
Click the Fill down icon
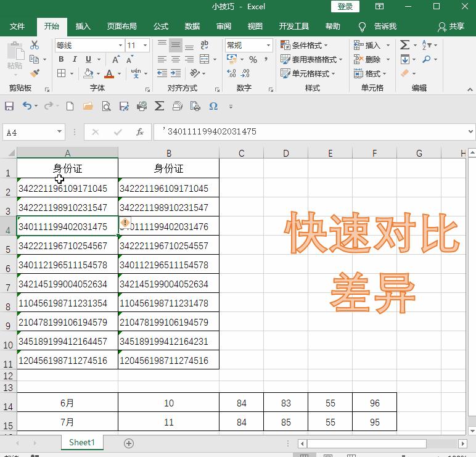(x=405, y=59)
